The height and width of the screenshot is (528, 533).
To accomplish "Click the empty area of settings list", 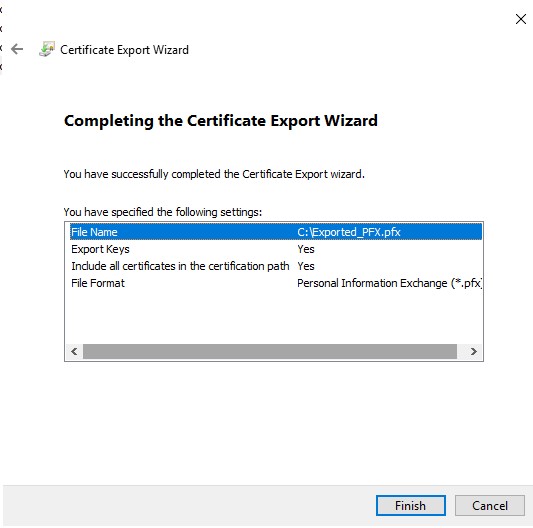I will (274, 317).
